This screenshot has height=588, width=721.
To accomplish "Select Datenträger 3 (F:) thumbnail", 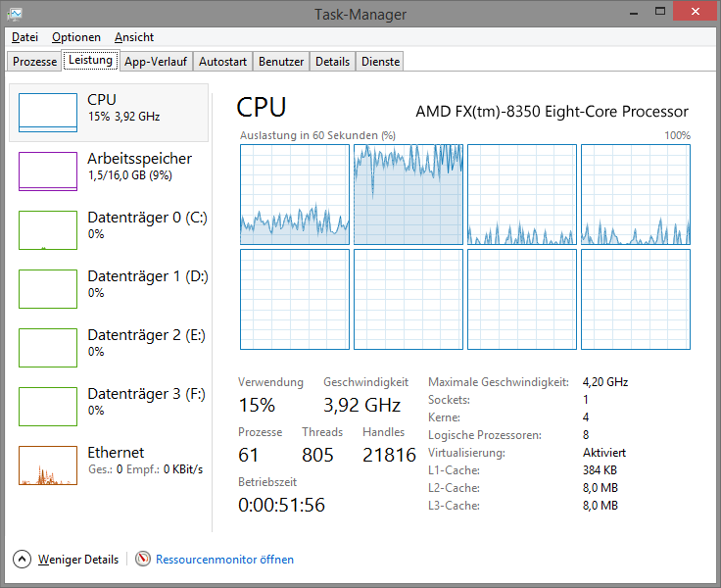I will click(48, 407).
